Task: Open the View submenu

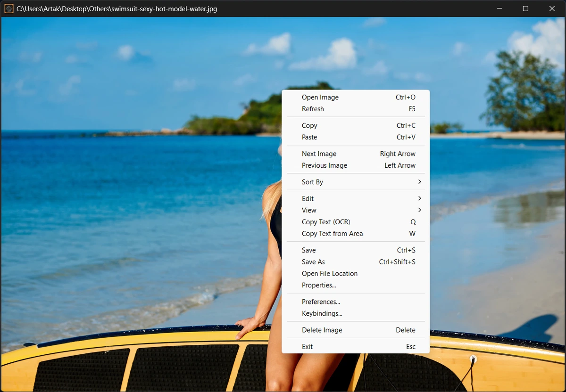Action: coord(356,210)
